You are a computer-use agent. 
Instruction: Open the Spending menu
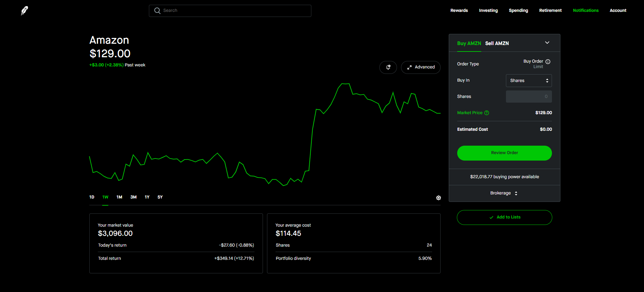click(518, 11)
